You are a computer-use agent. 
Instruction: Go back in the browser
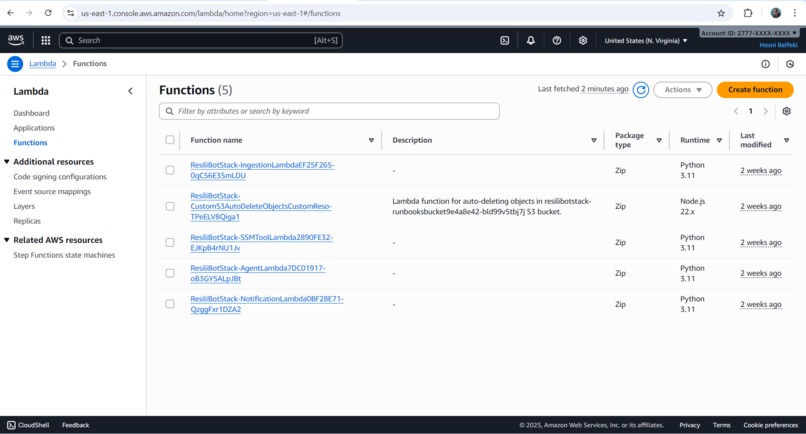tap(10, 13)
